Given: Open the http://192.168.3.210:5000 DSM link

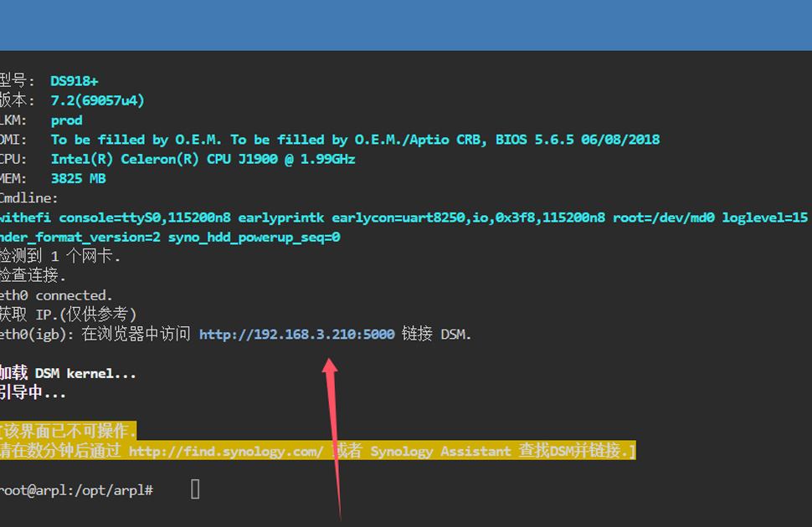Looking at the screenshot, I should [x=296, y=335].
